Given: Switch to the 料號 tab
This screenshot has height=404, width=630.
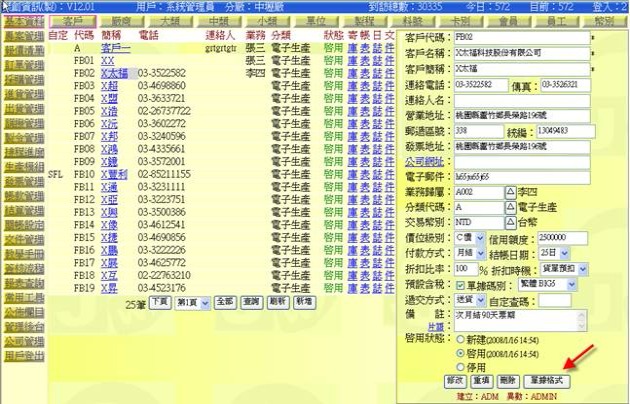Looking at the screenshot, I should pyautogui.click(x=411, y=20).
